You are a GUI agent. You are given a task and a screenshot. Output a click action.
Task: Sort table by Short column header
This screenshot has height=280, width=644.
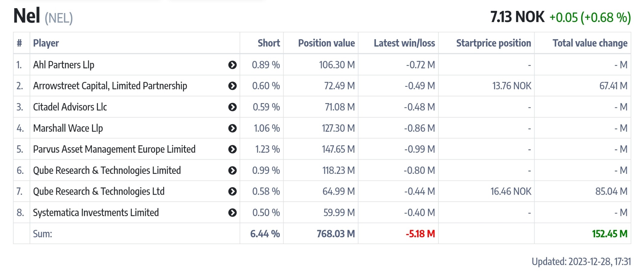269,43
